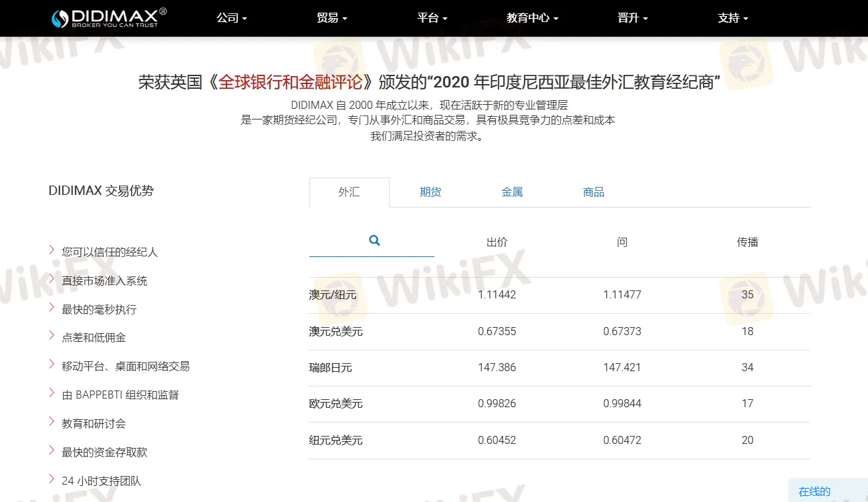Open the 贸易 dropdown menu

point(332,18)
